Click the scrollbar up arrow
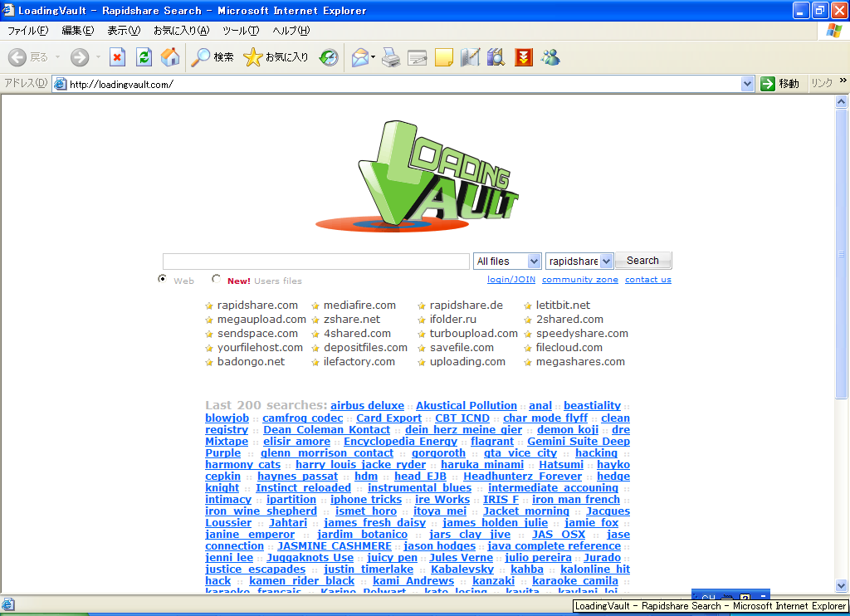 point(842,102)
